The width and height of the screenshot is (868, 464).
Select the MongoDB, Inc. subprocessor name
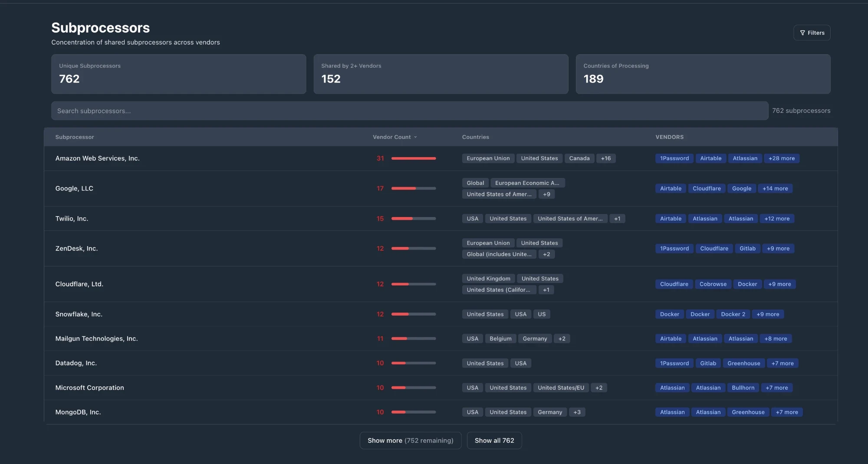pos(78,412)
